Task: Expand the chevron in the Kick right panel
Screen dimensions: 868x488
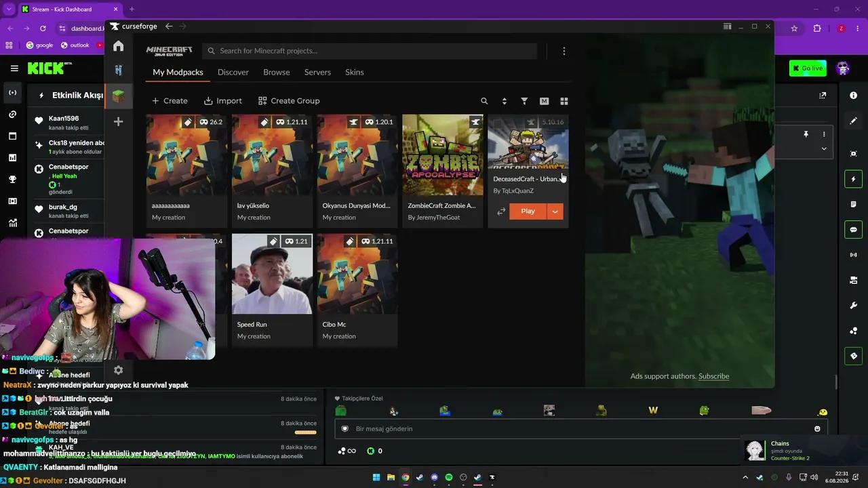Action: 824,148
